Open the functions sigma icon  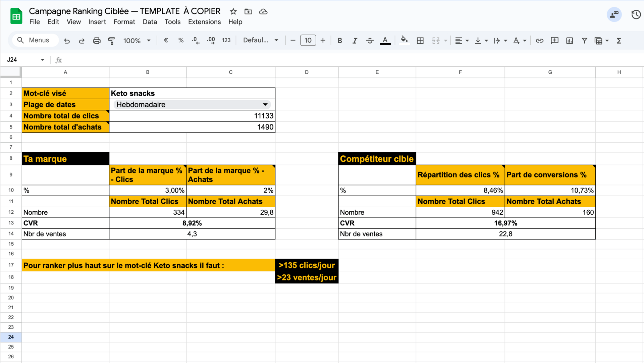click(619, 41)
